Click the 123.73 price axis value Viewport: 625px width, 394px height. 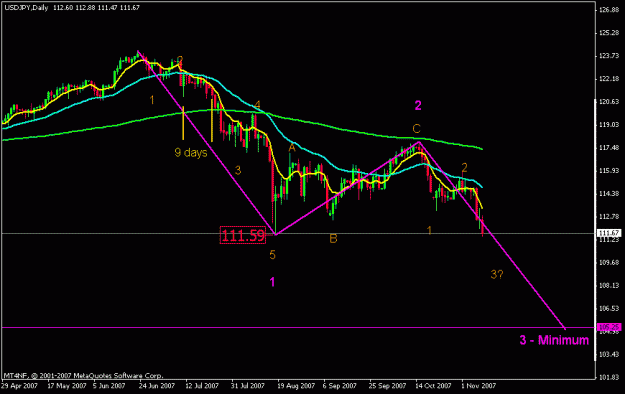click(x=609, y=56)
